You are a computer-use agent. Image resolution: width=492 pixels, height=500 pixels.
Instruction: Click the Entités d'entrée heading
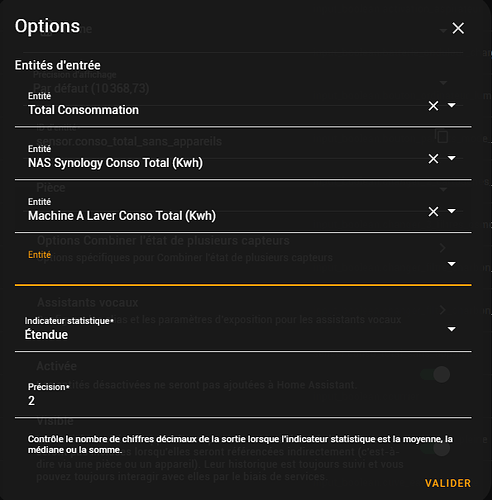pos(57,65)
